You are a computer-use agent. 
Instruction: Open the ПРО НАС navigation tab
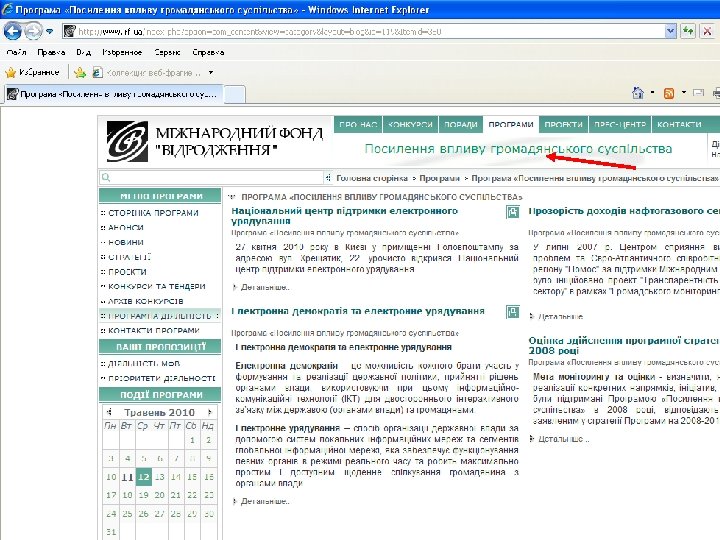pos(358,124)
